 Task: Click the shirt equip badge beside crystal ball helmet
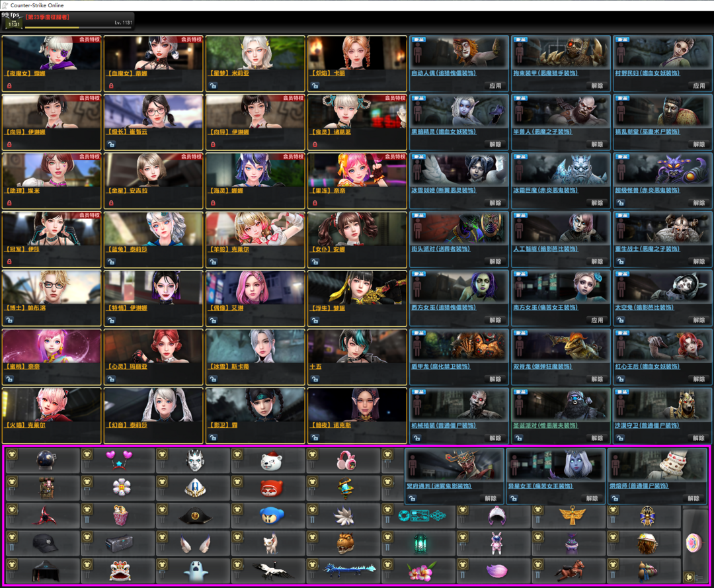pos(13,454)
